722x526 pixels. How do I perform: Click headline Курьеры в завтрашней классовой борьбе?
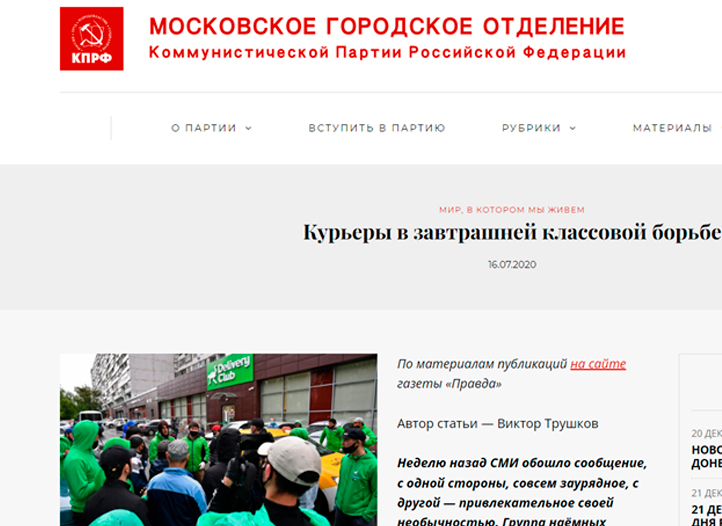click(x=512, y=232)
